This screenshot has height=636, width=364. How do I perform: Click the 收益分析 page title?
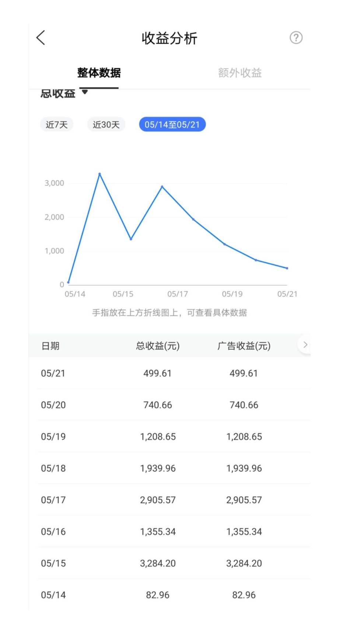169,38
